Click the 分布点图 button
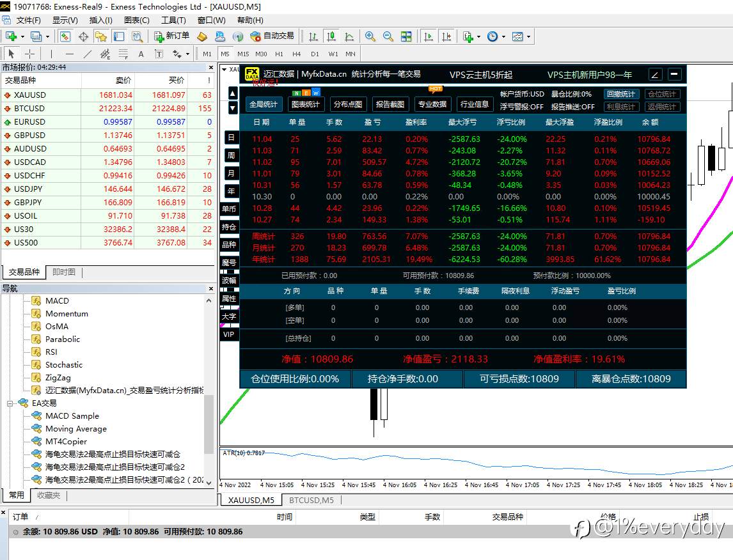Screen dimensions: 733x560 [348, 104]
